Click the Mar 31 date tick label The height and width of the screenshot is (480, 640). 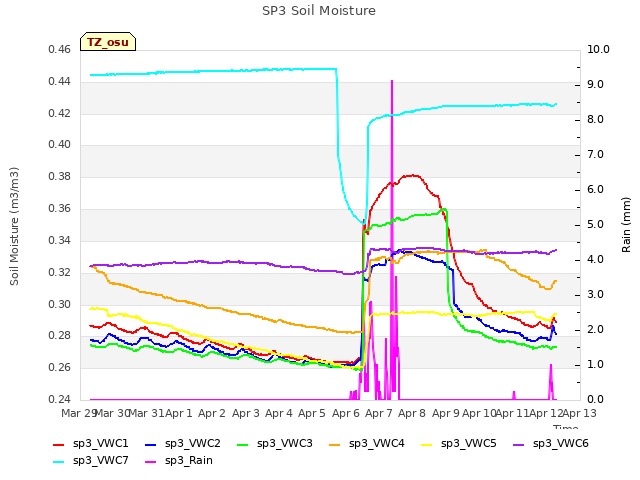pyautogui.click(x=146, y=413)
